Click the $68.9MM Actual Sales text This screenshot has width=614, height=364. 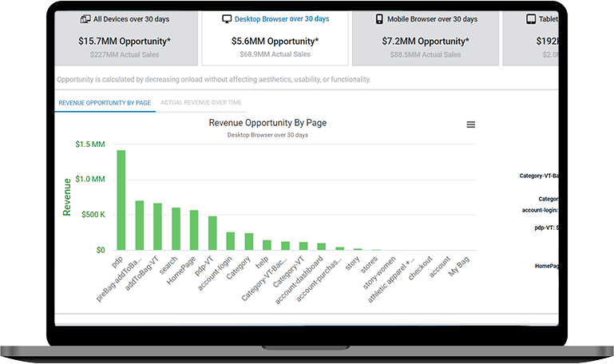(275, 54)
